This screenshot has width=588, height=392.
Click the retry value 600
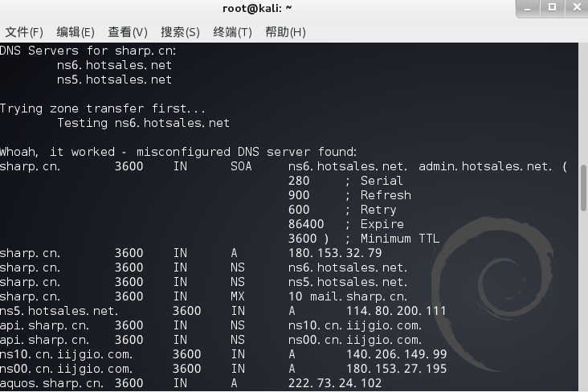[299, 210]
